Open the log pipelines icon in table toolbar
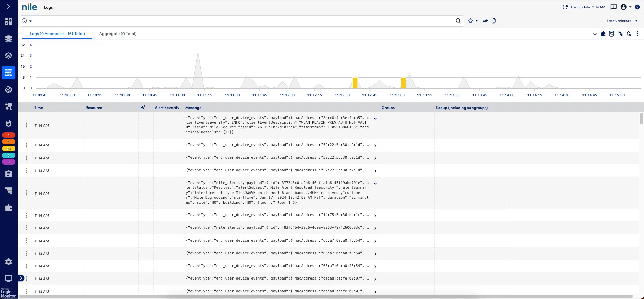644x299 pixels. coord(621,34)
